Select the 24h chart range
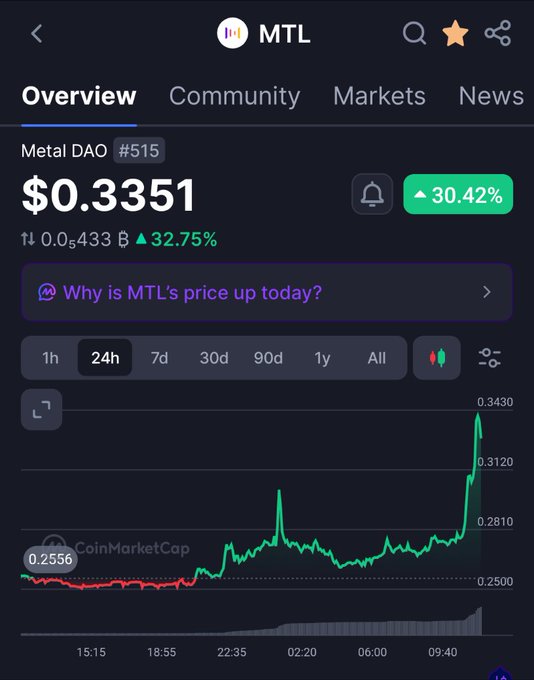 (105, 358)
